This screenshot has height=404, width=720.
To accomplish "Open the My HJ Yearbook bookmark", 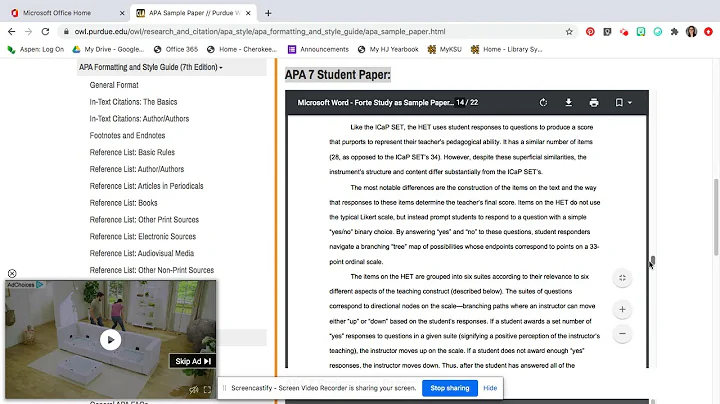I will pos(388,49).
